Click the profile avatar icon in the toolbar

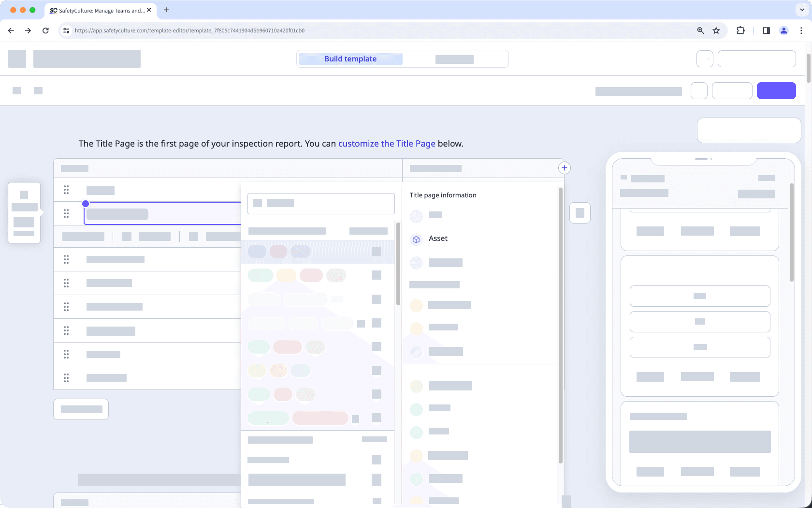[783, 30]
